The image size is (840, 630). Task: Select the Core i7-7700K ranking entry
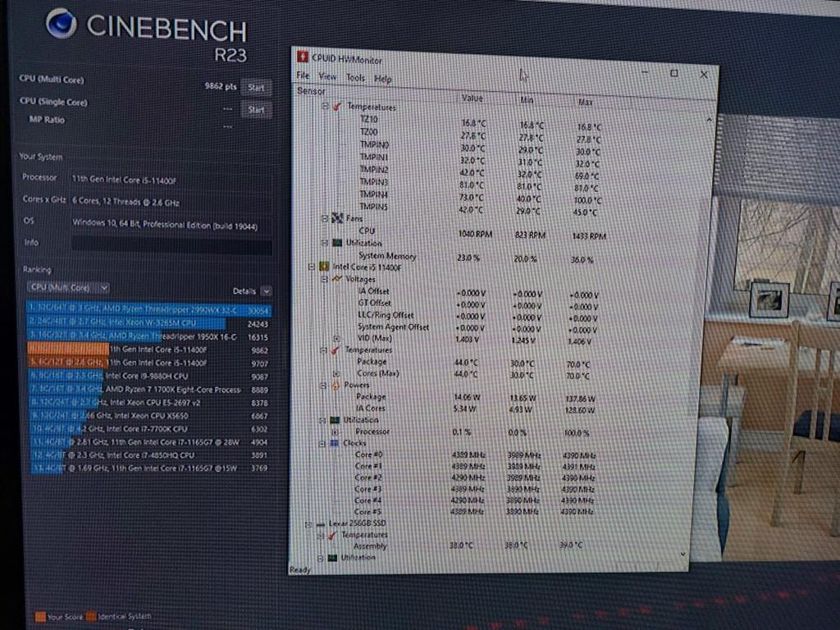(148, 428)
